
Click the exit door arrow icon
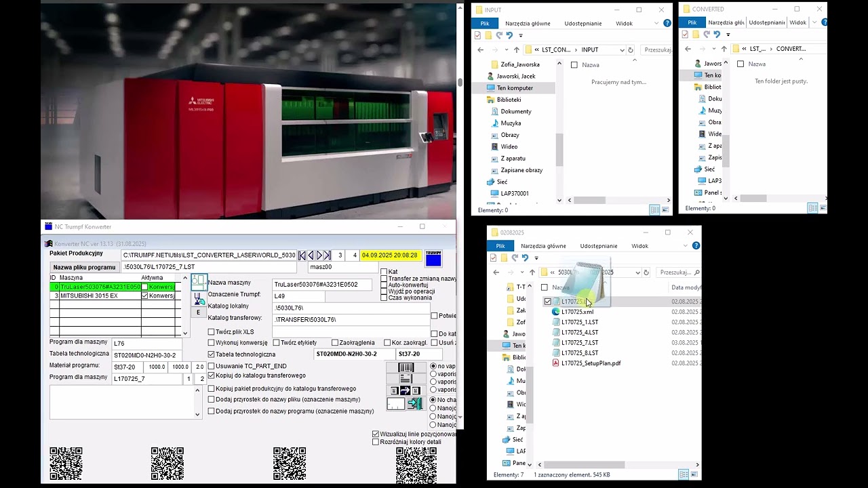(415, 404)
